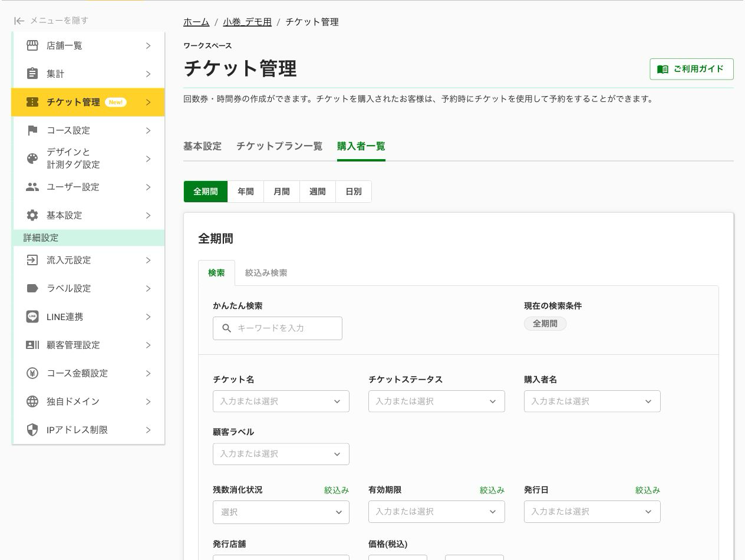Expand the コース設定 chevron
The image size is (745, 560).
(x=148, y=130)
